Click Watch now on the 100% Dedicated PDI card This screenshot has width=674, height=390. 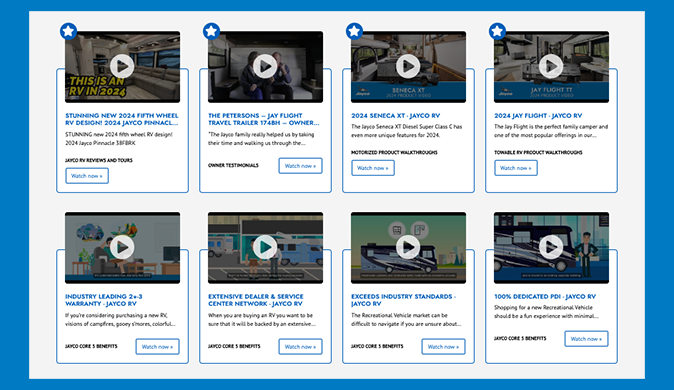pyautogui.click(x=586, y=339)
